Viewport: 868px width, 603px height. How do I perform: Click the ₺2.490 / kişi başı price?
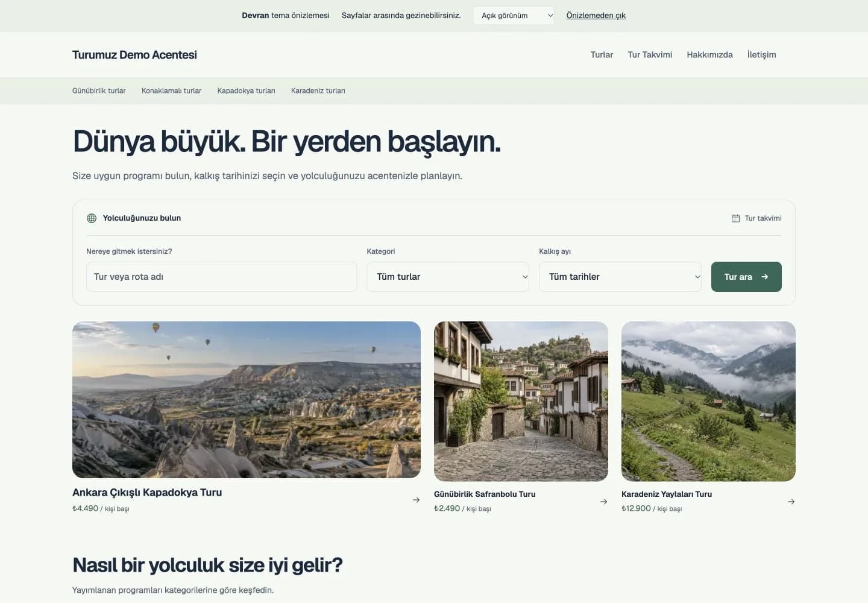(x=462, y=509)
